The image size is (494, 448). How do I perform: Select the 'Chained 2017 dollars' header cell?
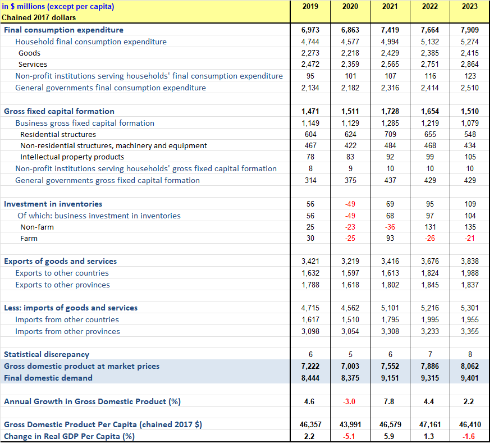[39, 17]
